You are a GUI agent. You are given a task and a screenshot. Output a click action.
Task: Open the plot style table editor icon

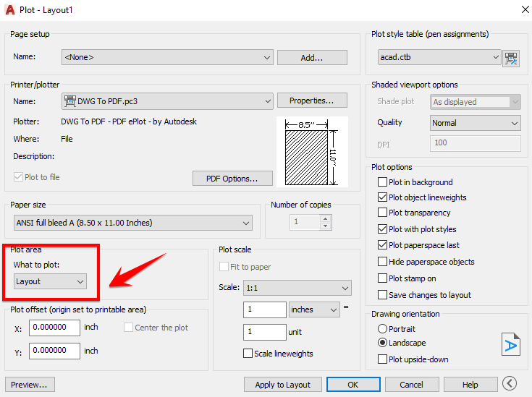click(x=511, y=59)
